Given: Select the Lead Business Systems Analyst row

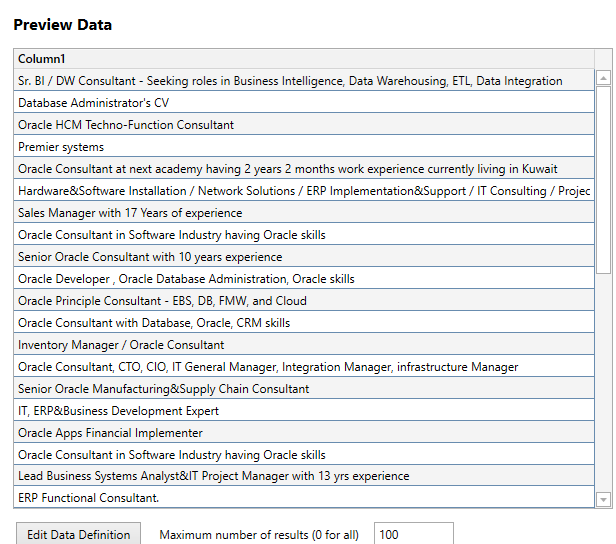Looking at the screenshot, I should click(304, 476).
